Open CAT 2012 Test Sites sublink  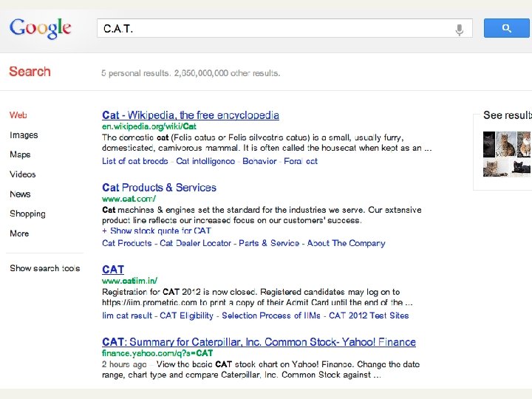(x=369, y=316)
